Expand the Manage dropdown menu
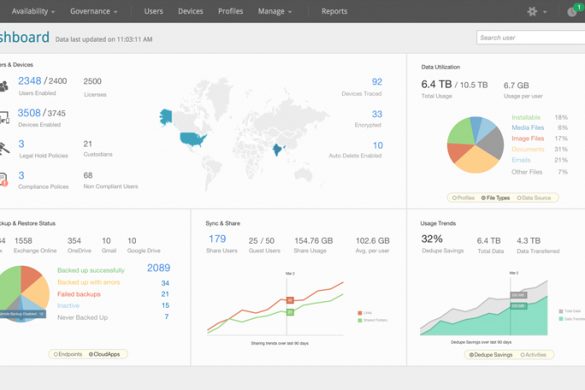585x390 pixels. 275,12
